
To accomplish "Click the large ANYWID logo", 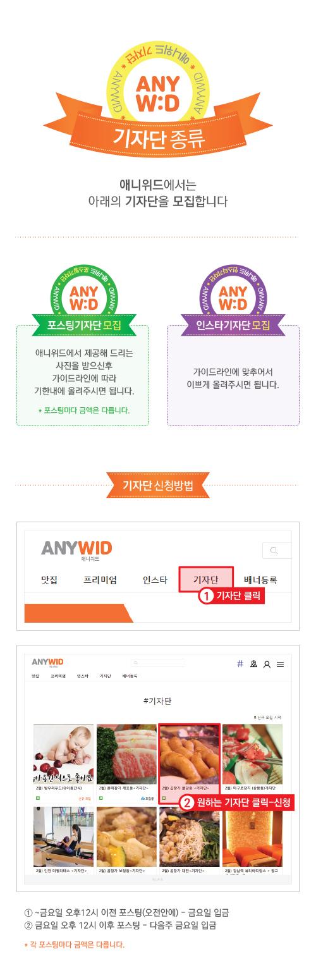I will coord(76,548).
